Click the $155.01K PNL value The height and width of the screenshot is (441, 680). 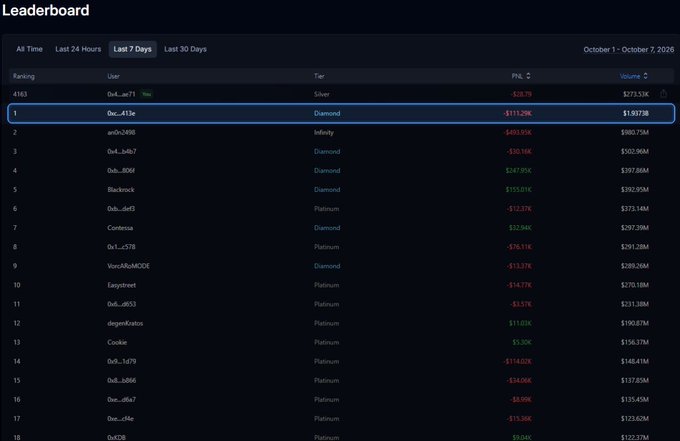click(518, 189)
